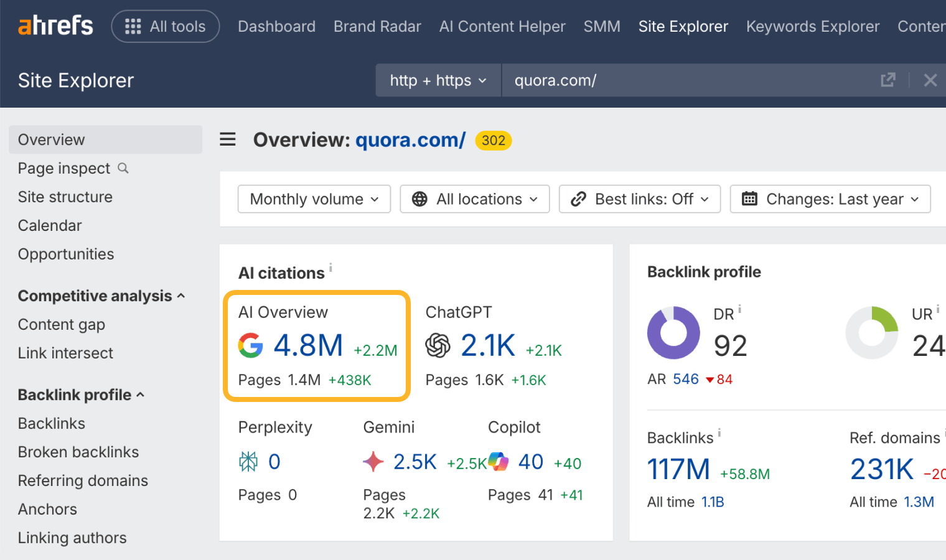Toggle the sidebar hamburger menu icon
This screenshot has width=946, height=560.
pyautogui.click(x=228, y=139)
